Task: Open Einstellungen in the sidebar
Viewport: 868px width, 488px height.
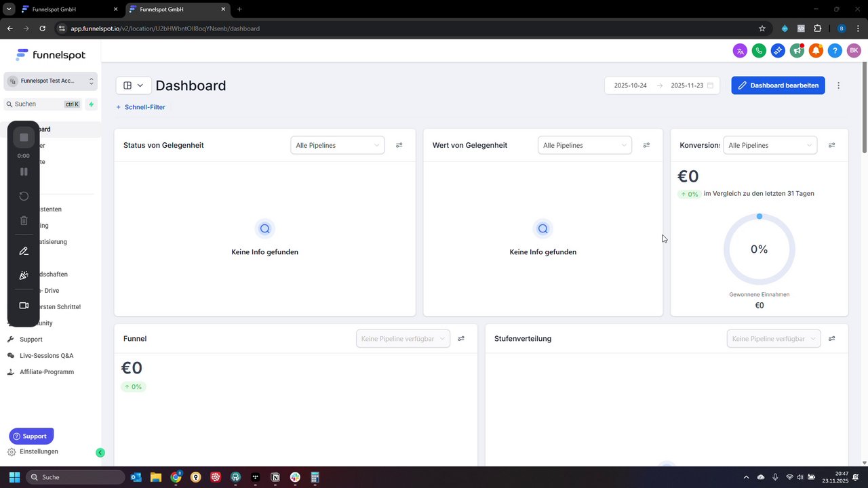Action: (x=39, y=452)
